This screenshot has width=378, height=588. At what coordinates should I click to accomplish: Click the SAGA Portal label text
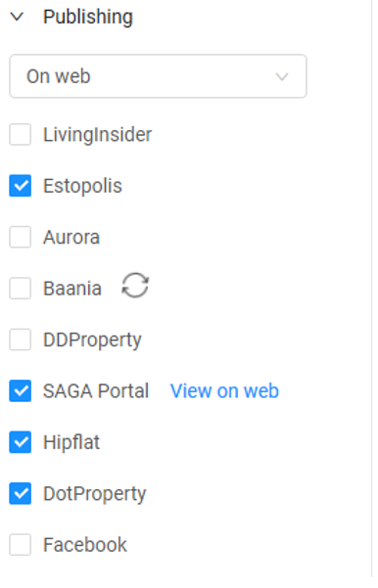[x=96, y=391]
